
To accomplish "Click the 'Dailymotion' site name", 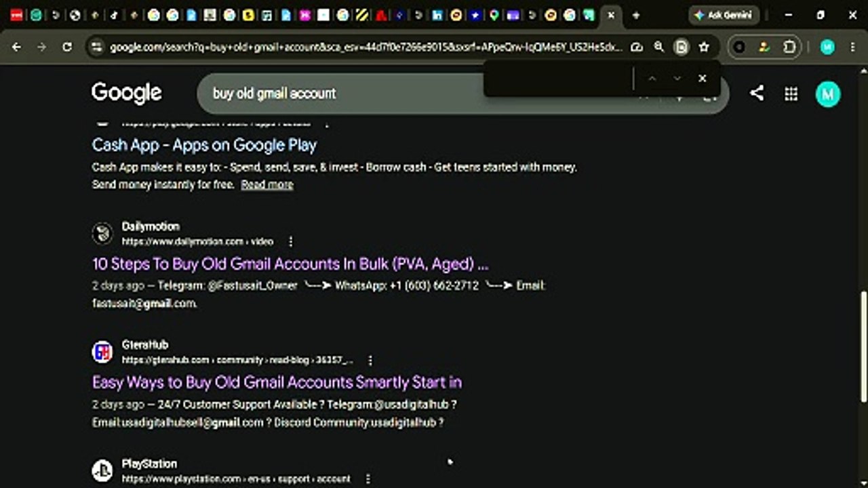I will point(151,226).
